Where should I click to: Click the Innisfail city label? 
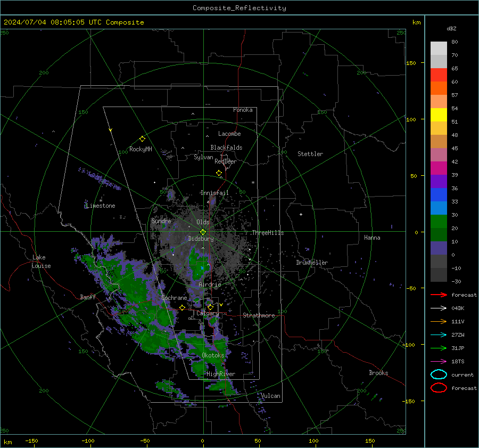[214, 193]
